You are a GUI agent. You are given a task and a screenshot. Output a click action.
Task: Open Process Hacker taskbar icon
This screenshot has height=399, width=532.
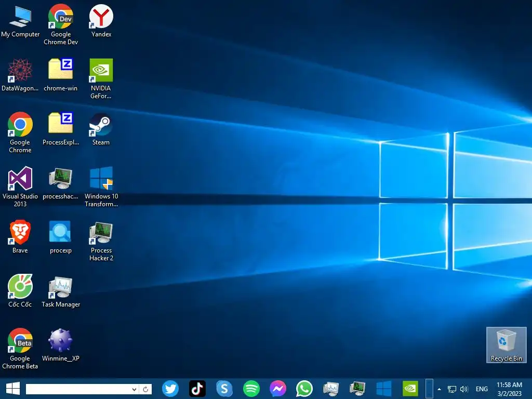357,389
